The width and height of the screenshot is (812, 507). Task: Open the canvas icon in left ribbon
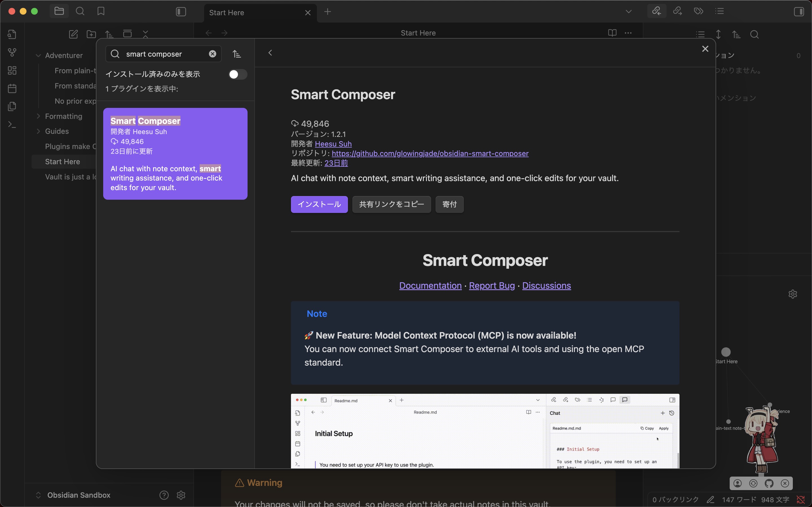[12, 70]
